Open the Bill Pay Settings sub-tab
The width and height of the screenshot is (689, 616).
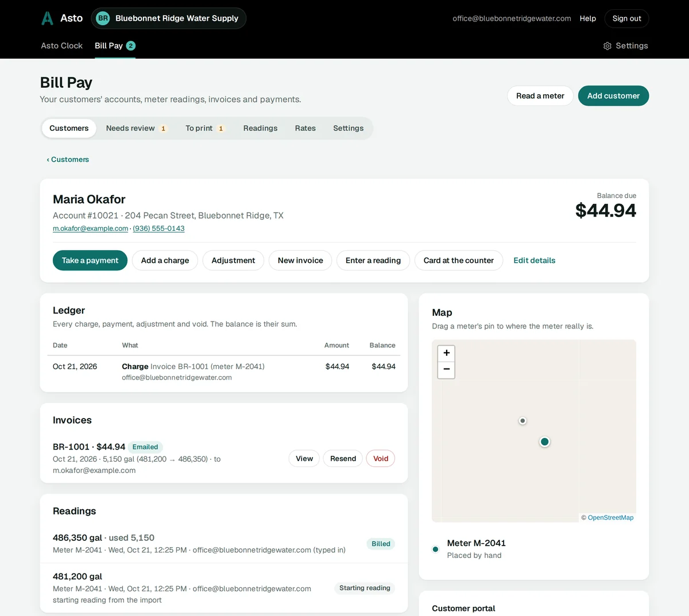click(349, 128)
